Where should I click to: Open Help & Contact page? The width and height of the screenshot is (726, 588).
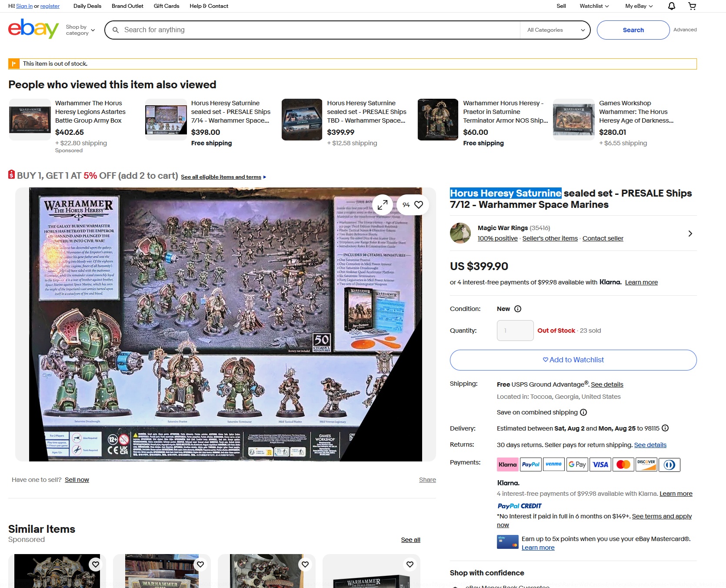209,6
